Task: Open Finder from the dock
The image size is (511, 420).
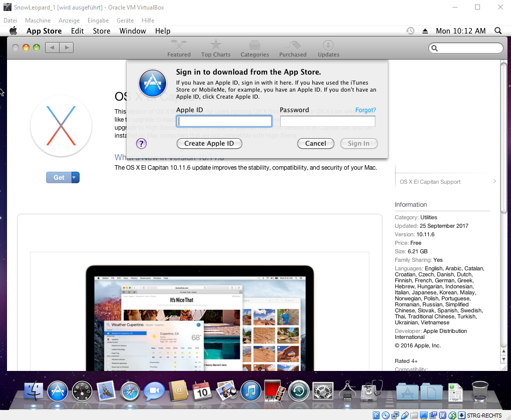Action: tap(34, 390)
